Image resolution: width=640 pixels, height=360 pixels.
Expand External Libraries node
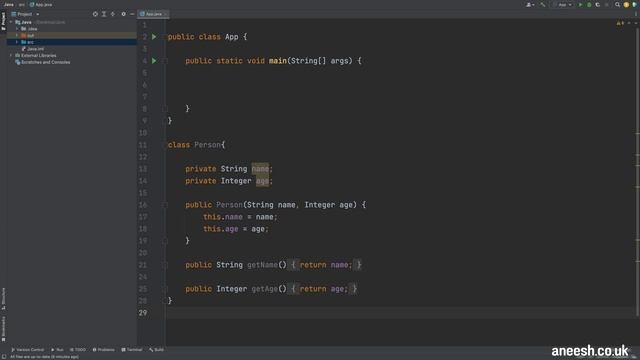click(x=11, y=56)
